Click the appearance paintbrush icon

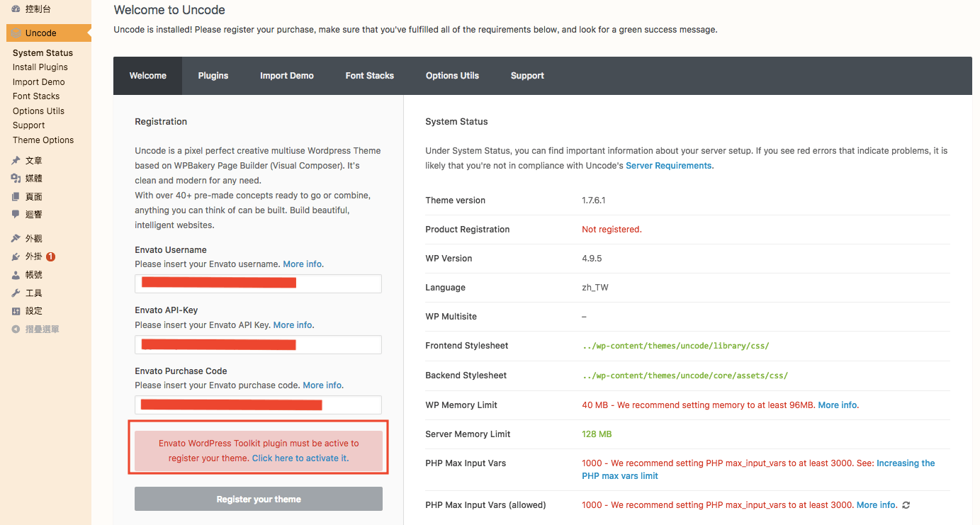pyautogui.click(x=16, y=239)
